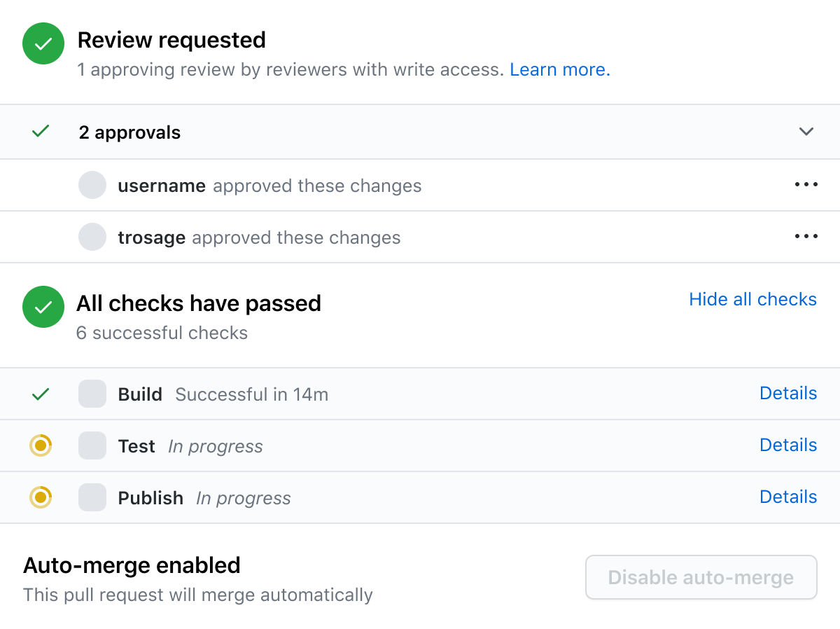The height and width of the screenshot is (629, 840).
Task: Hide all checks from the checks list
Action: pyautogui.click(x=752, y=299)
